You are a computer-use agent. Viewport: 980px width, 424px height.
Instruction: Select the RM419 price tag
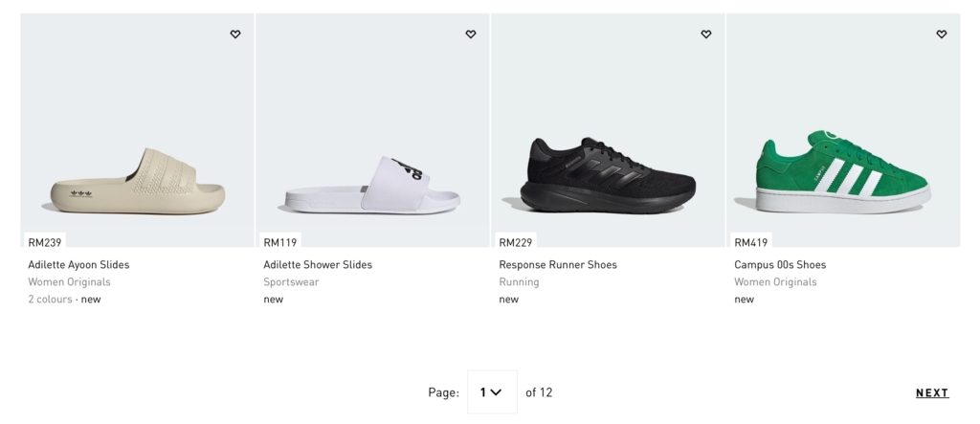(750, 242)
